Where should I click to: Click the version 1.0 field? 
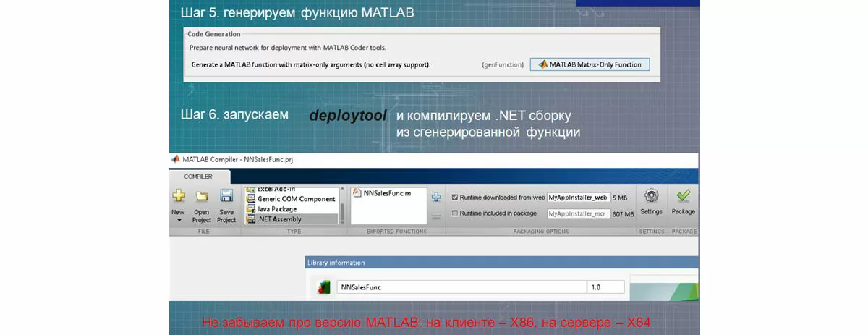point(606,287)
